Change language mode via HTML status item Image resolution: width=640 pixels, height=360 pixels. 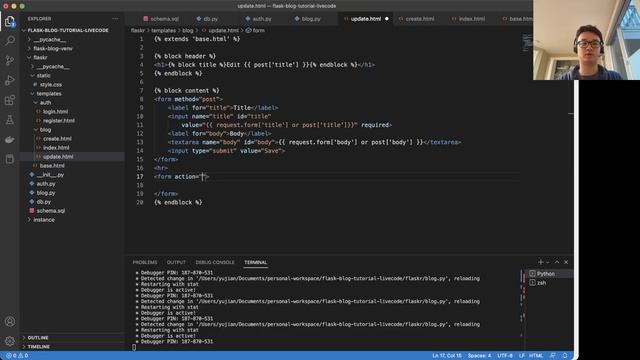coord(536,356)
